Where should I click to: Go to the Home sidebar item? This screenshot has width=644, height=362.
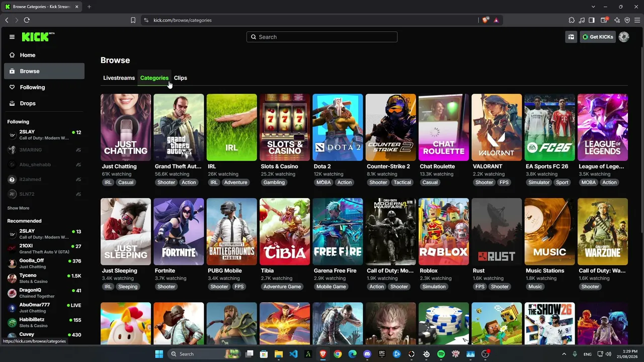[x=44, y=55]
